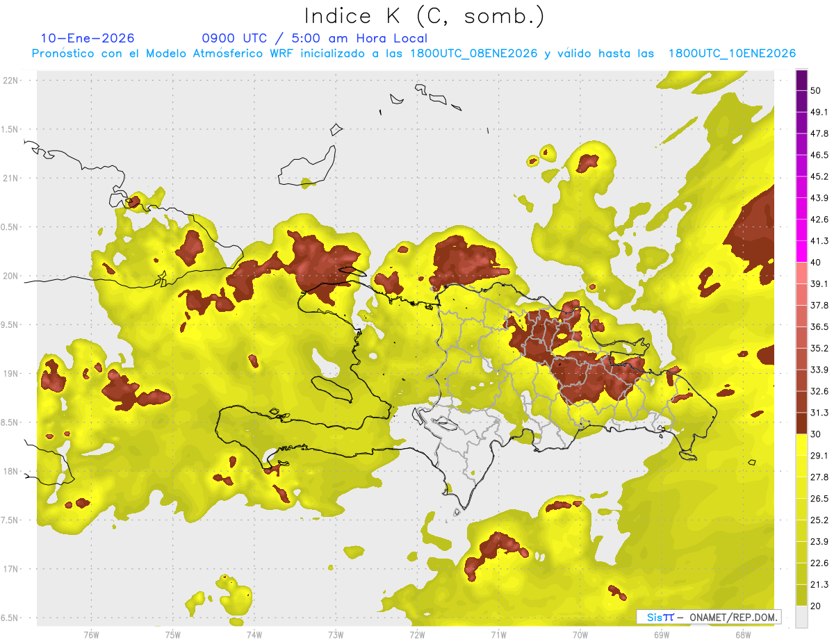Viewport: 834px width, 644px height.
Task: Click the "73W" longitude axis label
Action: (336, 635)
